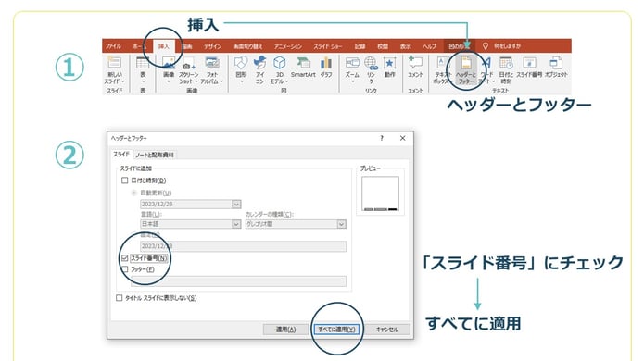Click the Text Box (テキストボックス) icon
The height and width of the screenshot is (361, 644).
[442, 63]
